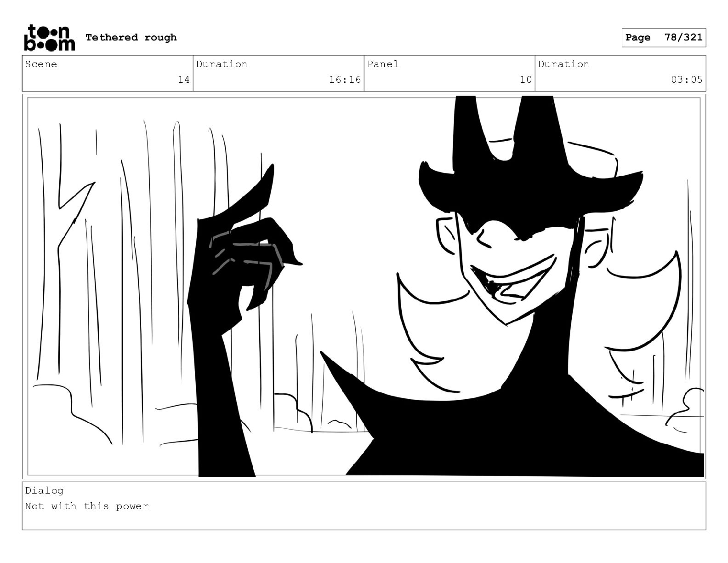
Task: Click the 'Duration' label next to Panel
Action: click(563, 64)
